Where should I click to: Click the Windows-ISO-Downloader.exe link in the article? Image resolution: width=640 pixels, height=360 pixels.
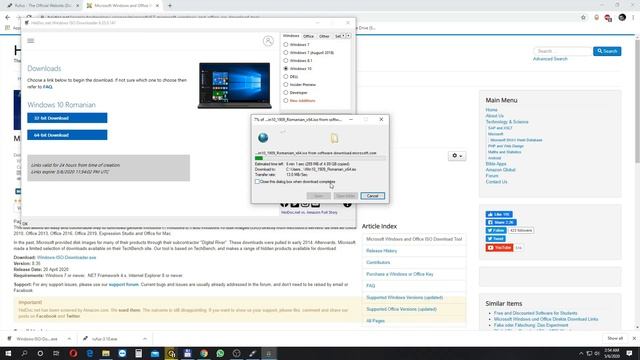point(67,258)
